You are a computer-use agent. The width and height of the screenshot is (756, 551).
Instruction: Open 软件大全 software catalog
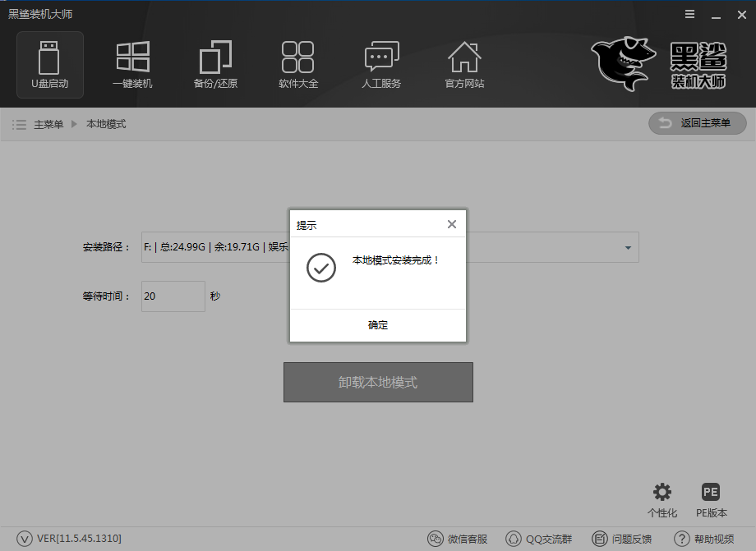(x=298, y=63)
